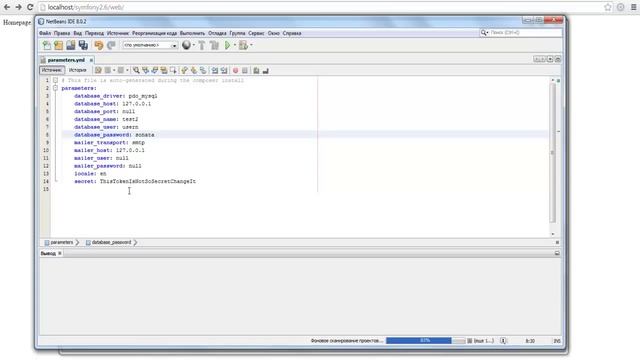The image size is (640, 360).
Task: Minimize the Вывод output panel icon
Action: pyautogui.click(x=557, y=253)
